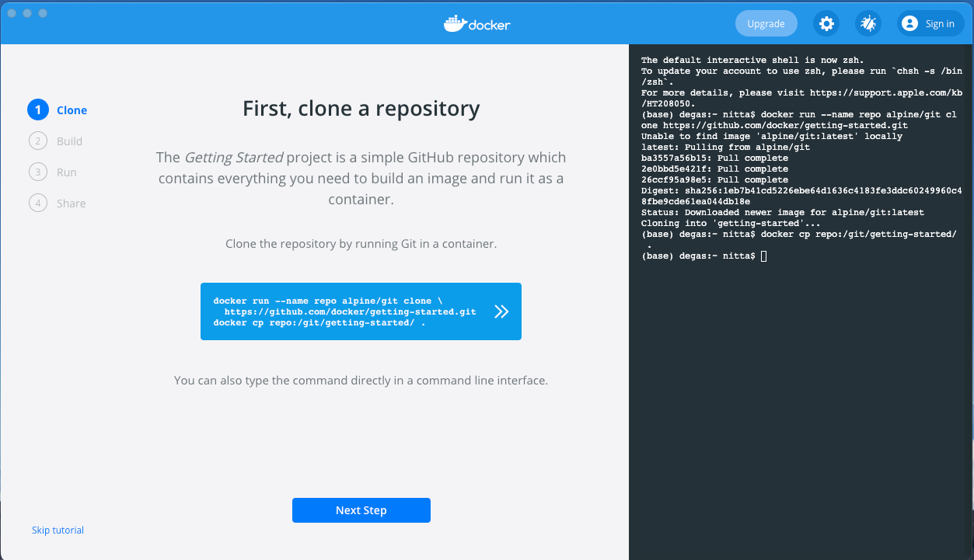This screenshot has height=560, width=974.
Task: Open the settings gear icon
Action: pyautogui.click(x=826, y=24)
